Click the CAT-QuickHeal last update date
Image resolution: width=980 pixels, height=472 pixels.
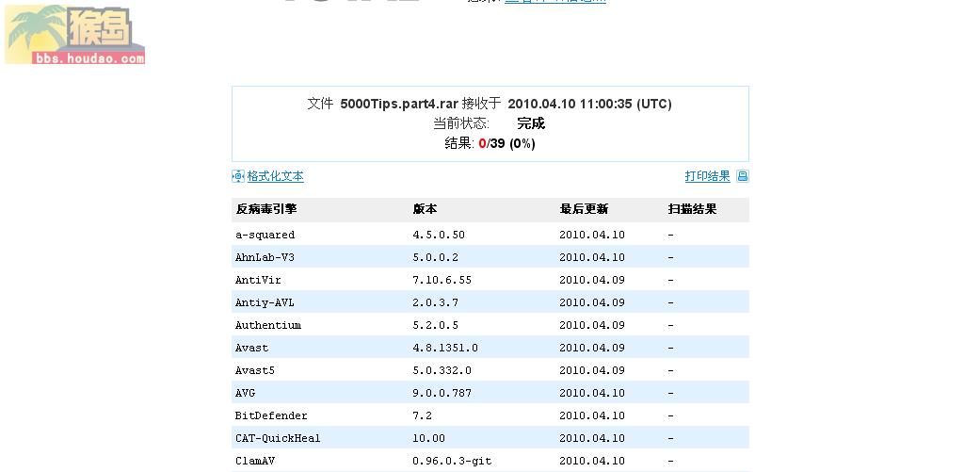pos(592,438)
